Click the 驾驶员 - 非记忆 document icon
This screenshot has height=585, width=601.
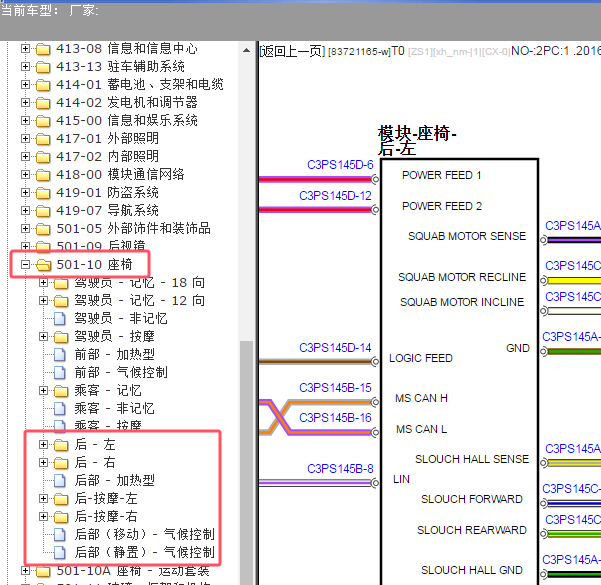(60, 319)
